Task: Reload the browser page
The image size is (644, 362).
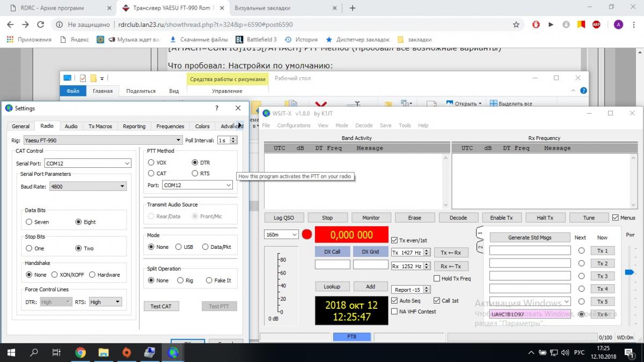Action: (40, 25)
